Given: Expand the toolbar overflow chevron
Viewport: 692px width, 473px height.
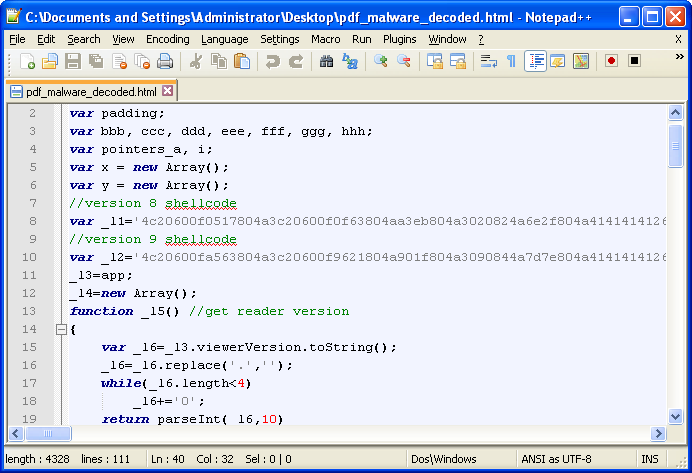Looking at the screenshot, I should click(x=679, y=60).
